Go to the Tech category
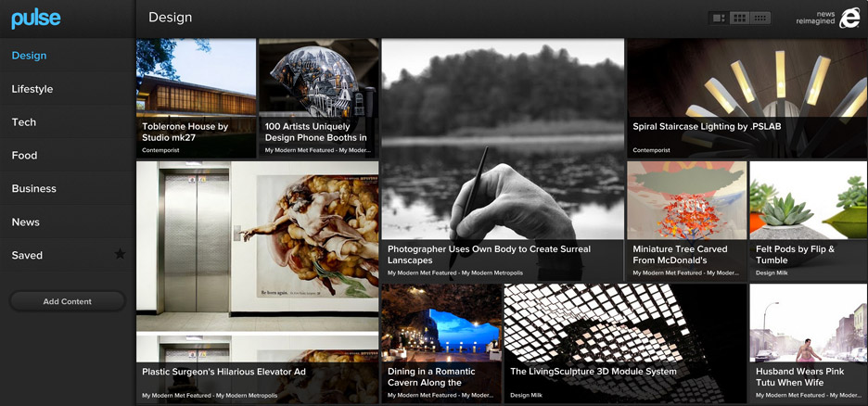The image size is (868, 406). point(24,122)
